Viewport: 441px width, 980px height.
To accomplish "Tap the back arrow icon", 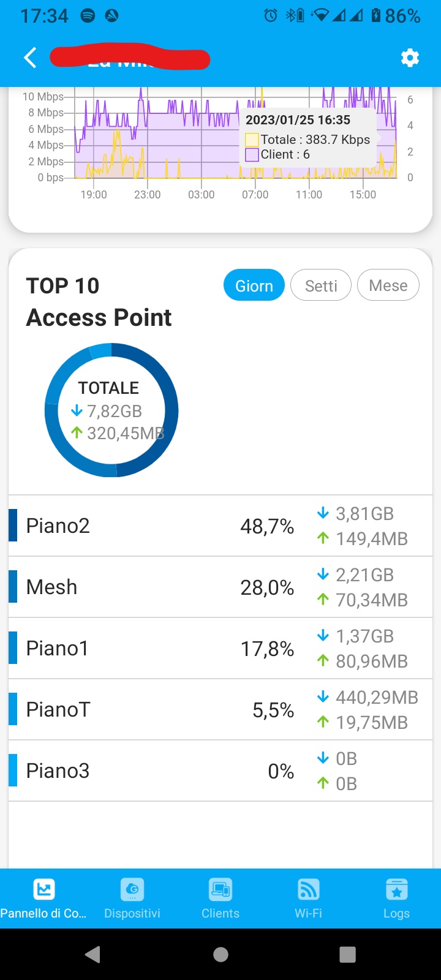I will 30,58.
